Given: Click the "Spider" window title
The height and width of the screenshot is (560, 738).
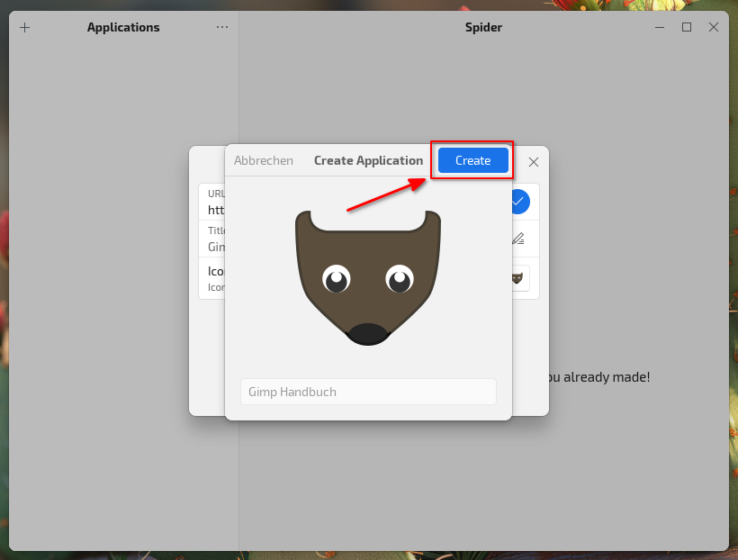Looking at the screenshot, I should click(483, 27).
